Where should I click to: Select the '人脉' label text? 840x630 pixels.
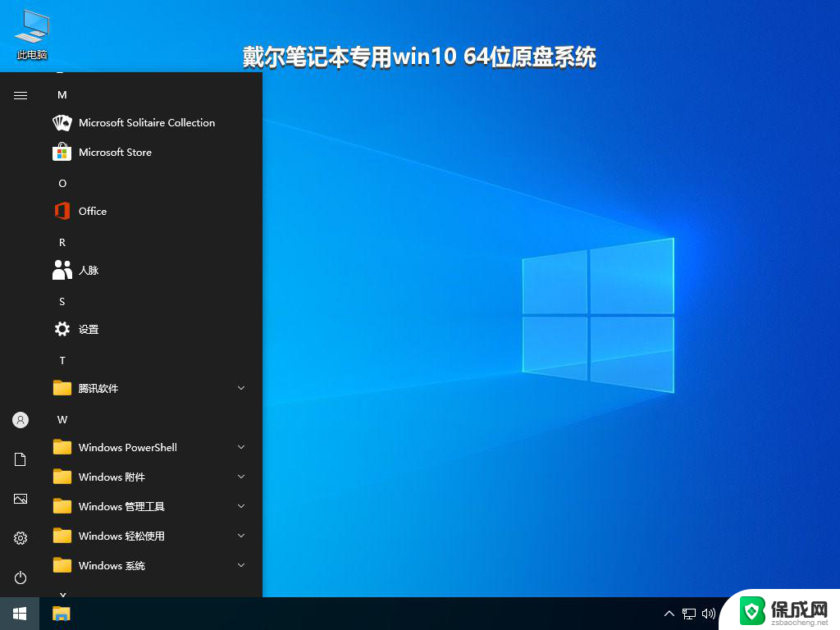pos(89,270)
